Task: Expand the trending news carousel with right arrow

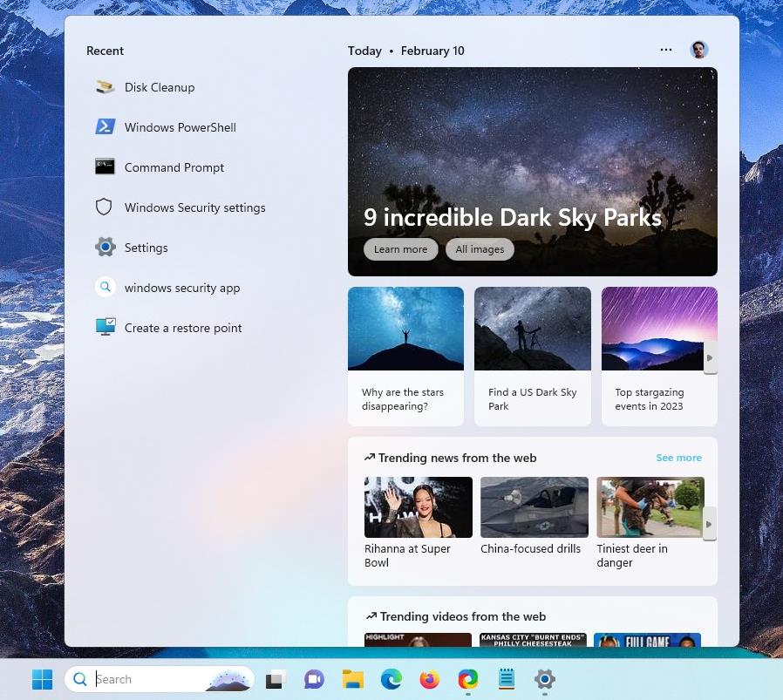Action: 710,524
